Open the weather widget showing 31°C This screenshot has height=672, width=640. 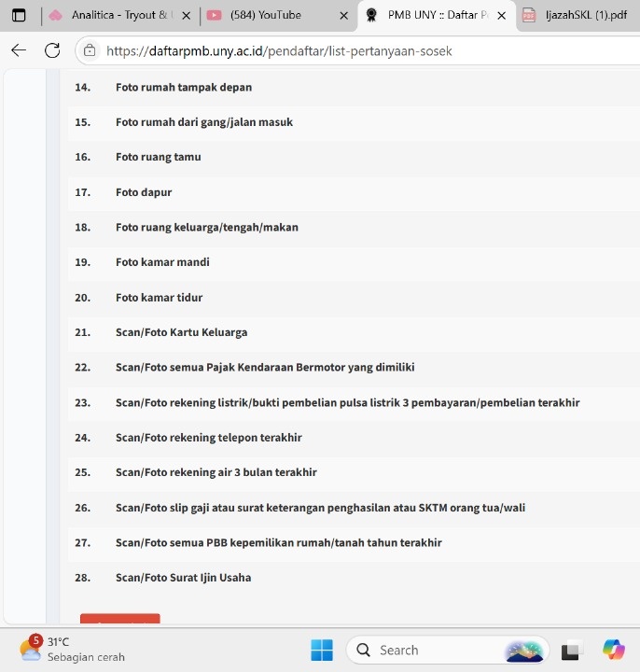pyautogui.click(x=73, y=650)
